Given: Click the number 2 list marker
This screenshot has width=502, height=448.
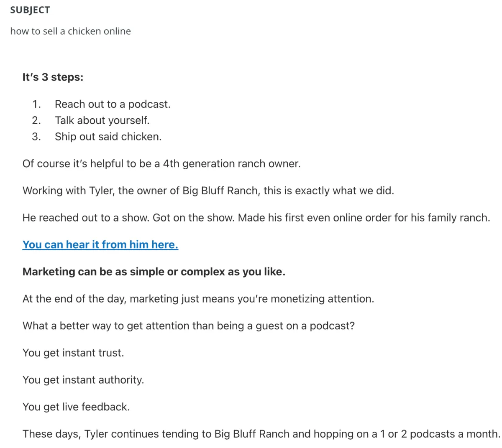Looking at the screenshot, I should click(36, 120).
